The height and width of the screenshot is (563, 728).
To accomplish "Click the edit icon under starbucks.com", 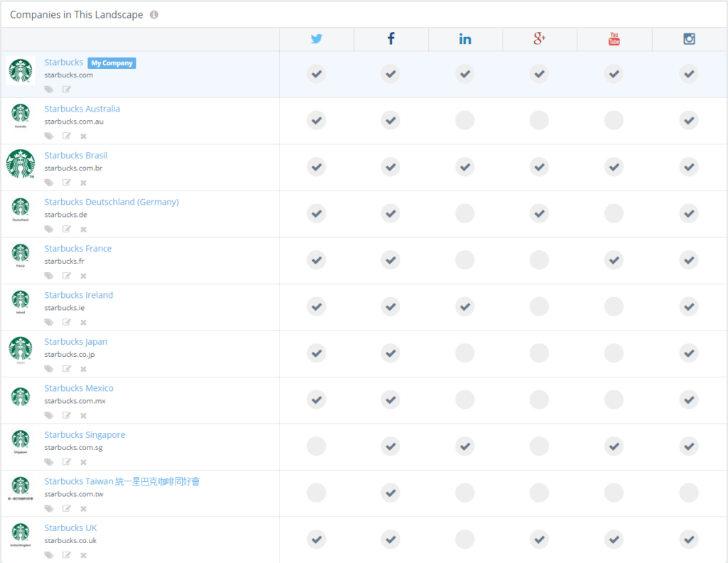I will (66, 89).
